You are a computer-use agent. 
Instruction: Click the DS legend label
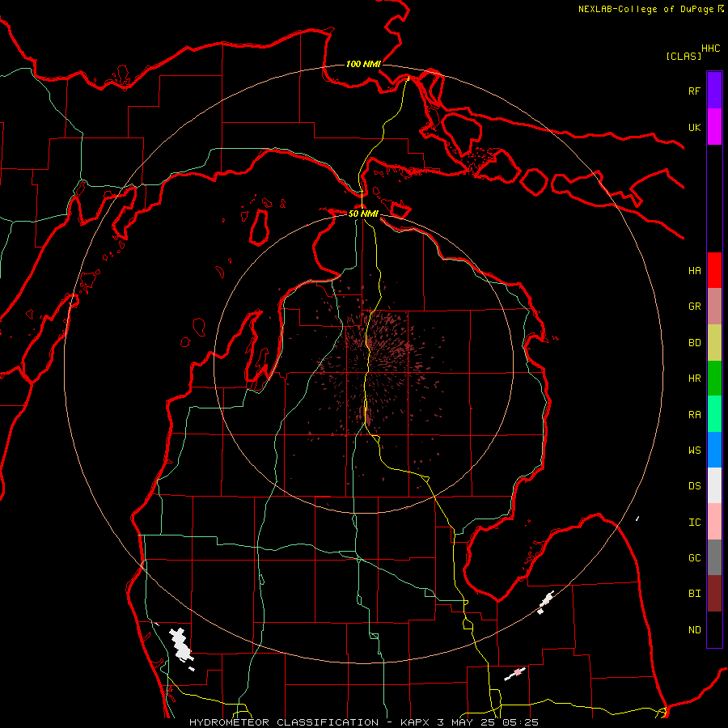(694, 486)
